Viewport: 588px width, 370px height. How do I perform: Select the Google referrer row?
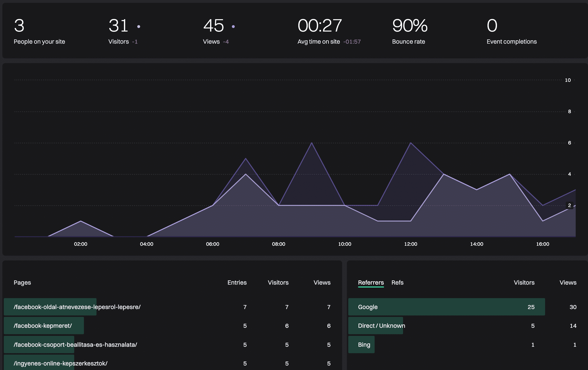467,307
